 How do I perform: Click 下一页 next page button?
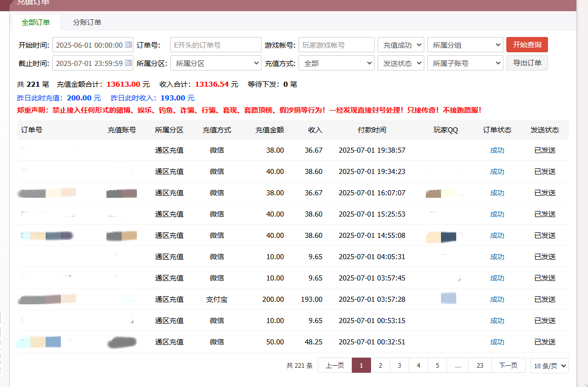[x=508, y=366]
